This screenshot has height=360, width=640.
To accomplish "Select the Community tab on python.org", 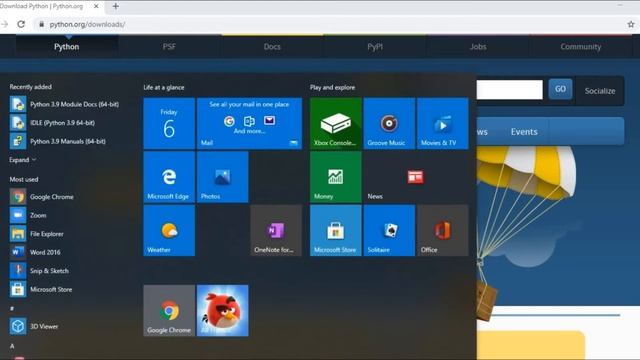I will pos(580,47).
